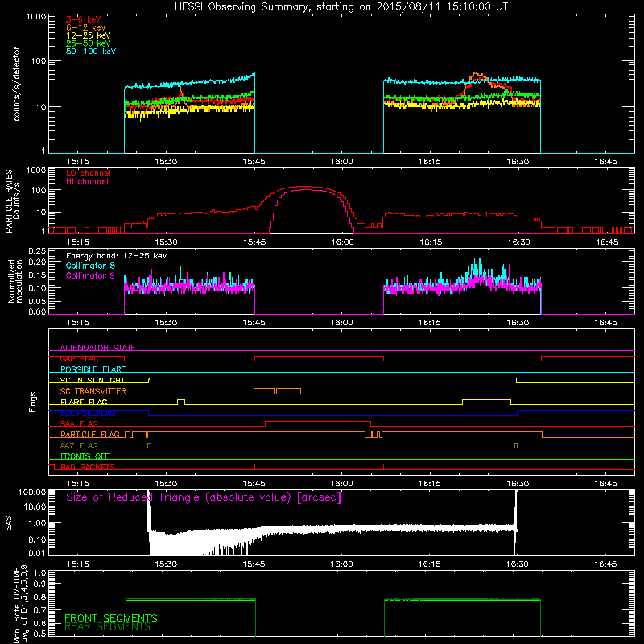Click the HESSI Observing Summary title text
Viewport: 644px width, 644px height.
click(x=341, y=7)
